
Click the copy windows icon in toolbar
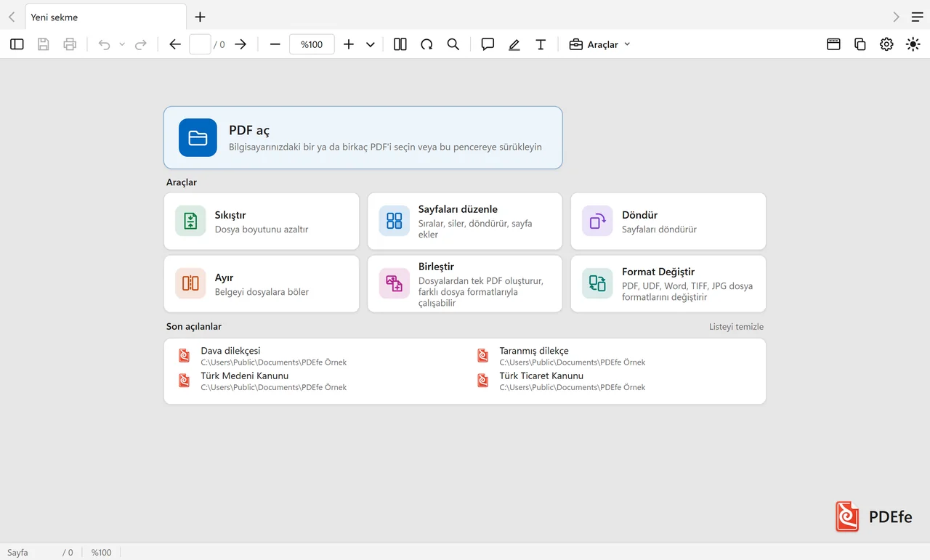(860, 44)
